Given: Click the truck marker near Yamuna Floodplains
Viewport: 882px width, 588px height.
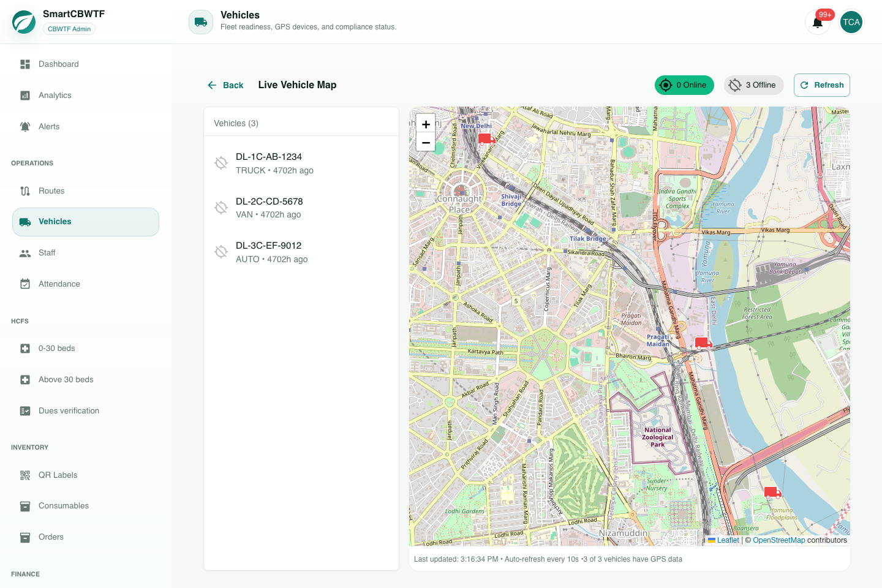Looking at the screenshot, I should point(772,492).
